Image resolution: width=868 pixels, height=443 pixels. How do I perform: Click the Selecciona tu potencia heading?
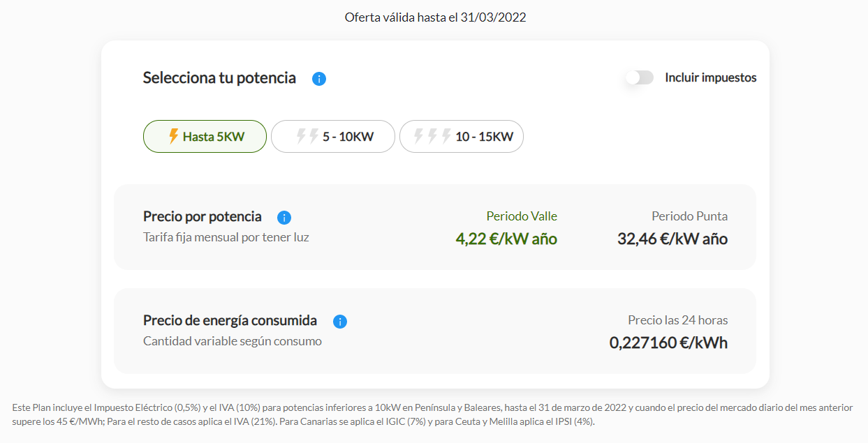[219, 78]
